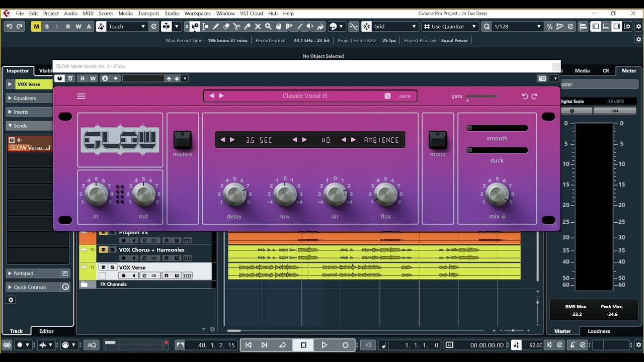Open the Inspector settings gear

[11, 300]
